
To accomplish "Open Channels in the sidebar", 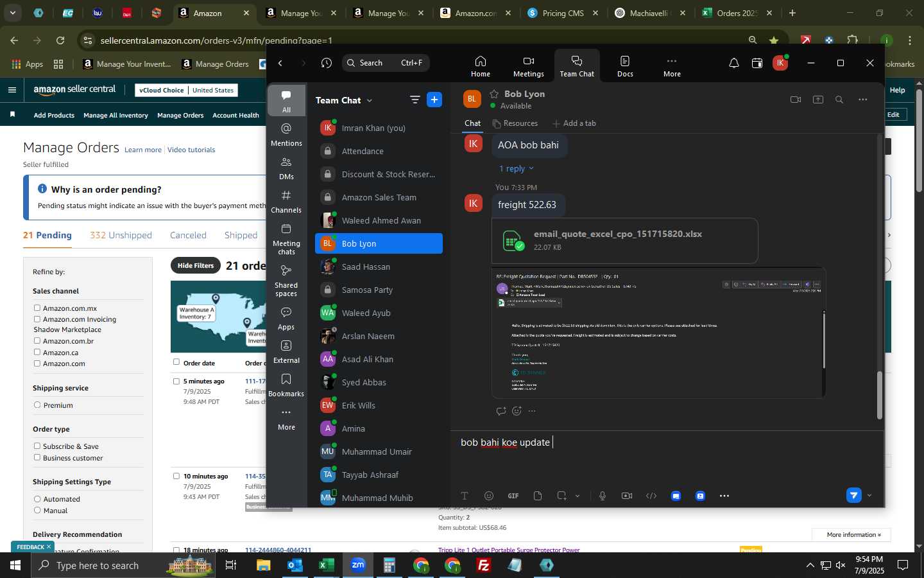I will tap(286, 202).
